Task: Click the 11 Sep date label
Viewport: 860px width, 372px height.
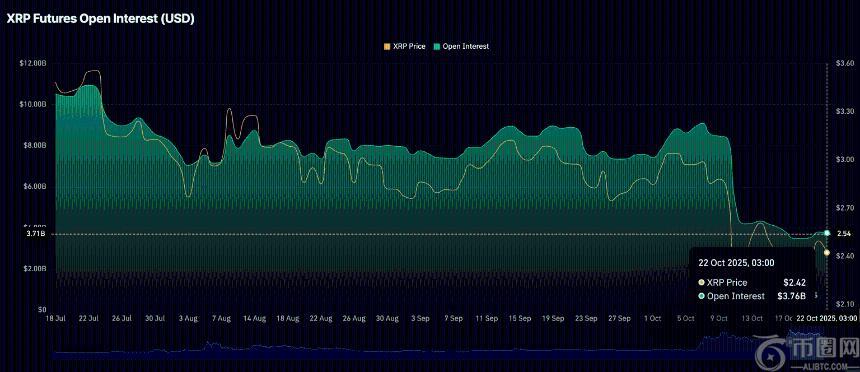Action: 487,318
